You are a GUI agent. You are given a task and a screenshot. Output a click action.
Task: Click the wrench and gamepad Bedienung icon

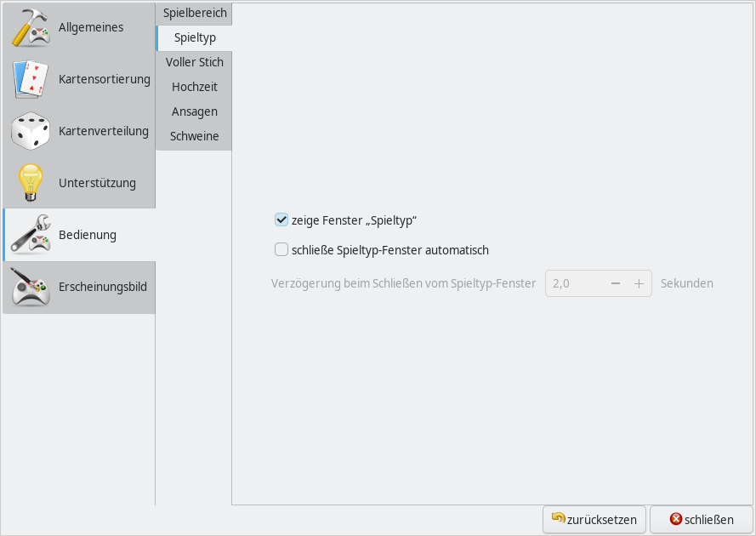pyautogui.click(x=31, y=236)
